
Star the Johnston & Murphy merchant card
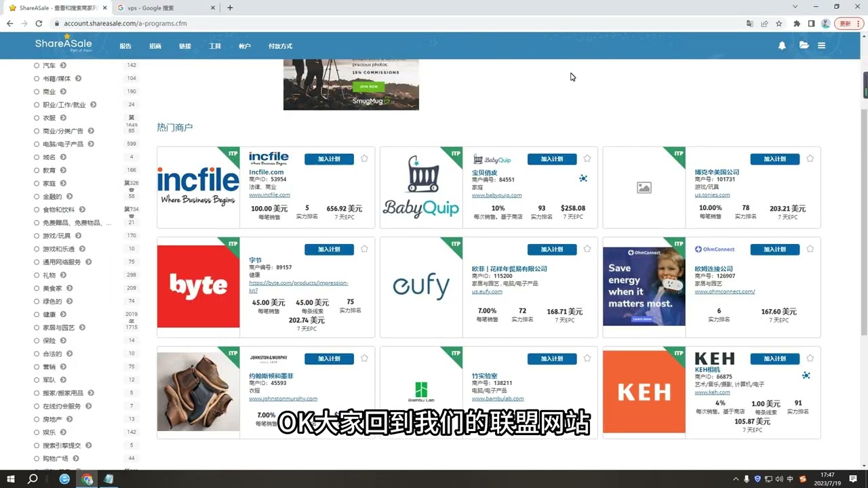(x=364, y=359)
